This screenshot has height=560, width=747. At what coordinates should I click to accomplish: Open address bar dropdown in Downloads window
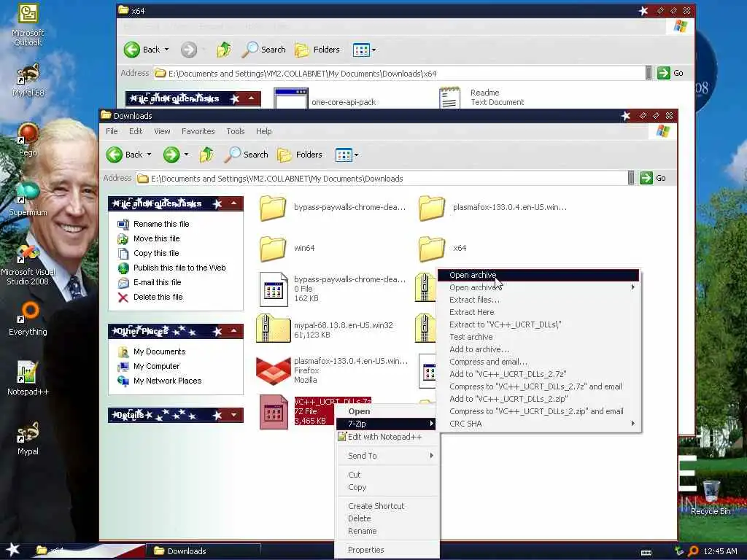pyautogui.click(x=631, y=178)
